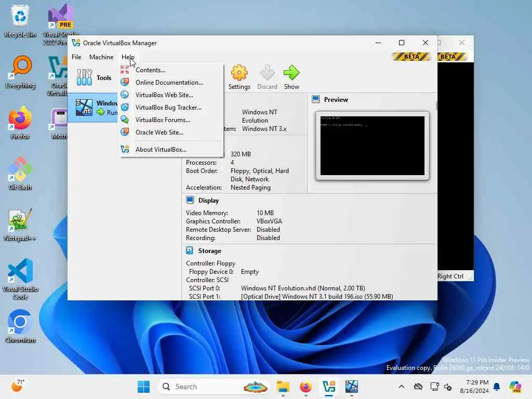
Task: Click the Right Ctrl host key indicator
Action: 450,276
